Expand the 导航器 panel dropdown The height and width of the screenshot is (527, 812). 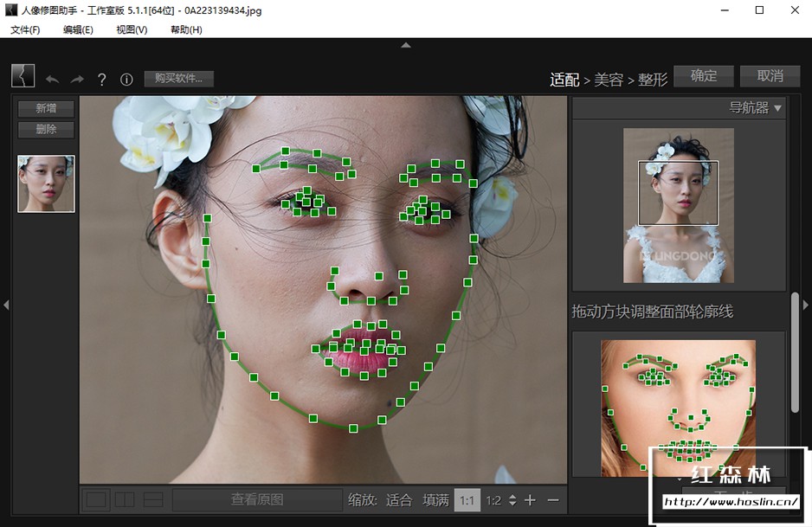click(x=777, y=108)
